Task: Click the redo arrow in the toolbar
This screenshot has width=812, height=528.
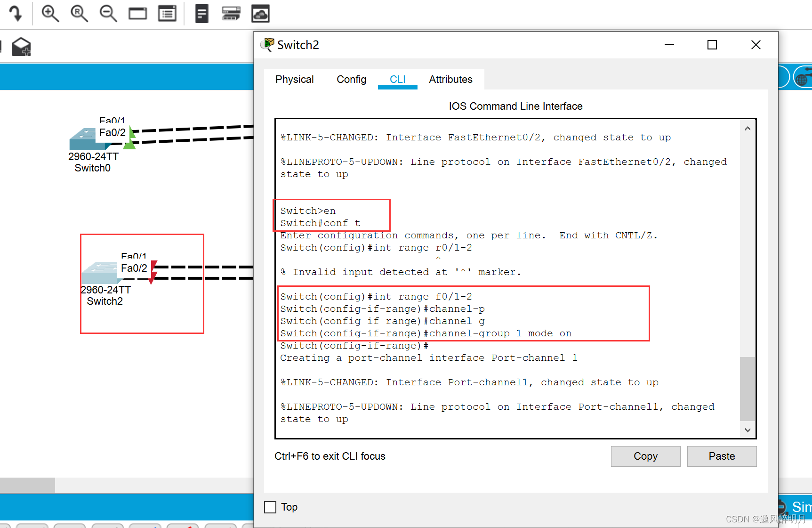Action: (16, 13)
